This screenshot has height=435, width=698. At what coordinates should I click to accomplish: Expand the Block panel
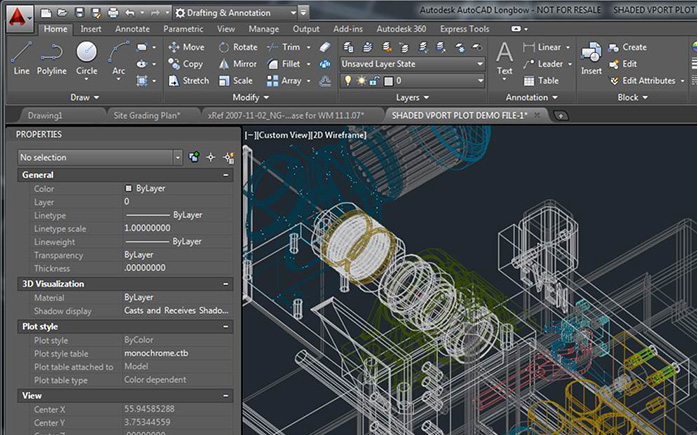(632, 97)
